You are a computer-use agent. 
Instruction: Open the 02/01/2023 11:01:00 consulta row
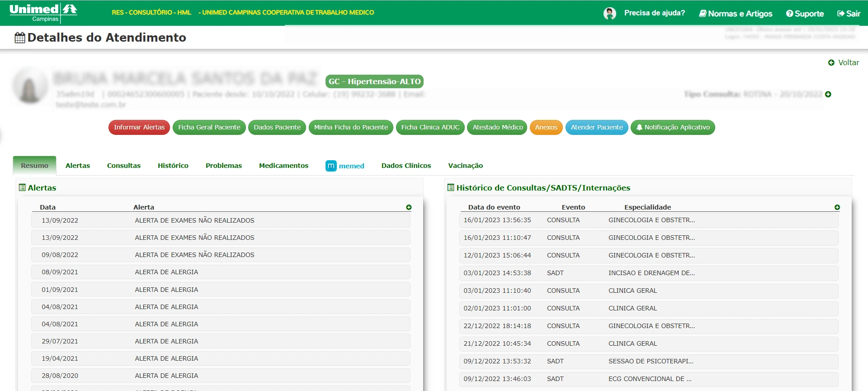(x=649, y=308)
